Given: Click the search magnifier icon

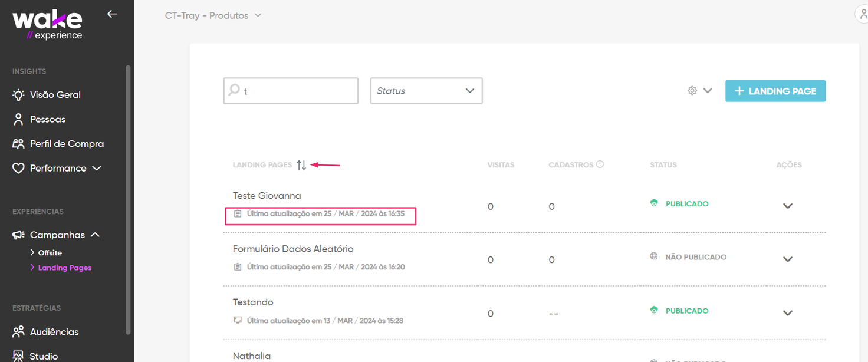Looking at the screenshot, I should pyautogui.click(x=234, y=90).
